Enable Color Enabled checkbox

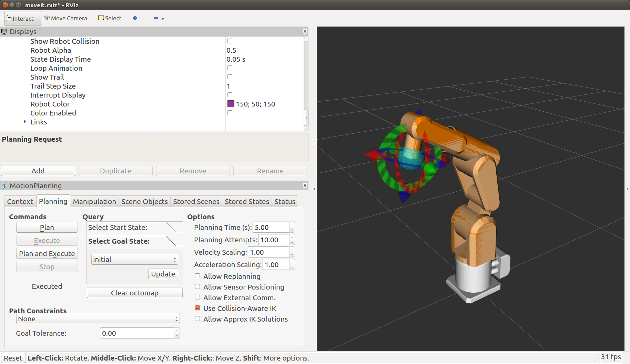[230, 113]
